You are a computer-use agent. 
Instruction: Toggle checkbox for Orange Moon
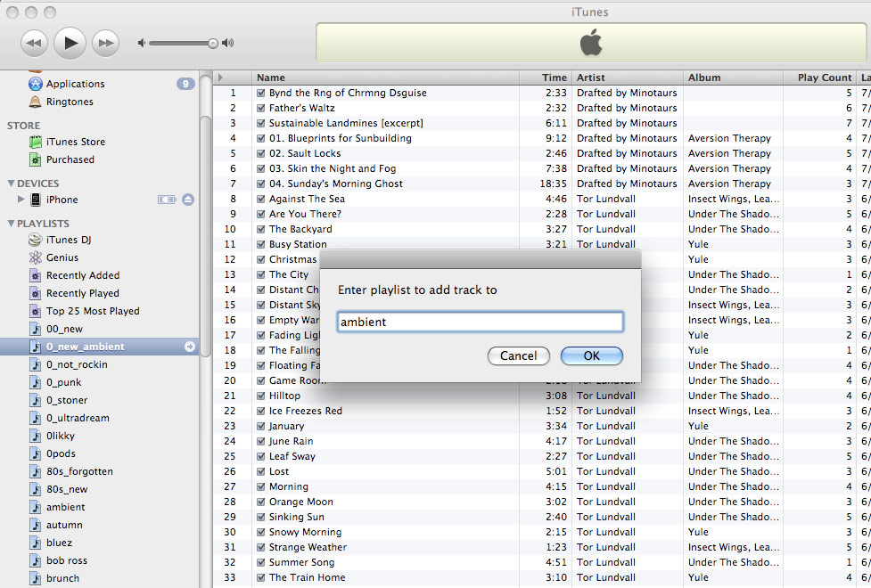coord(260,502)
